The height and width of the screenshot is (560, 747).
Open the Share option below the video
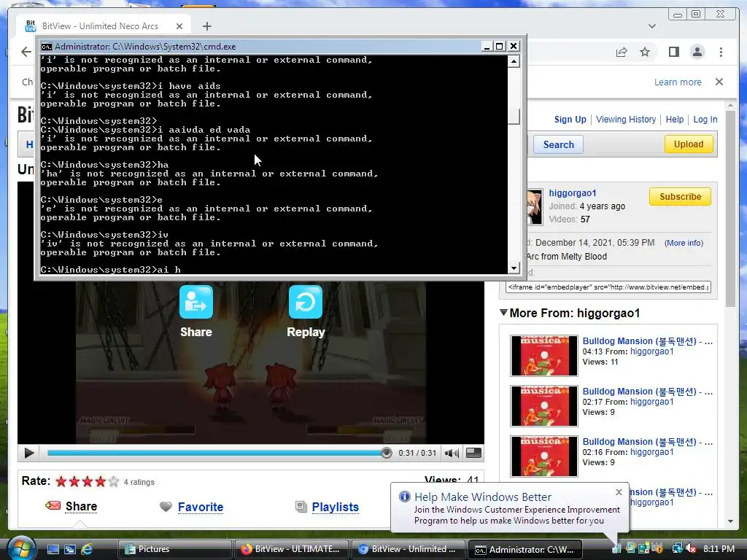(81, 506)
